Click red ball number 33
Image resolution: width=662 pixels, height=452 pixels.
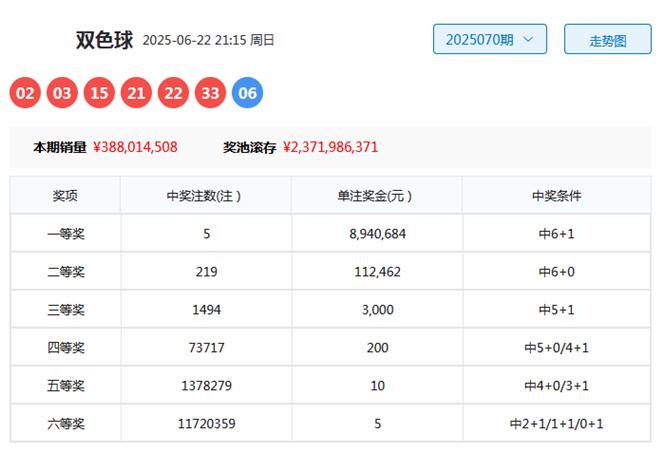[x=210, y=92]
